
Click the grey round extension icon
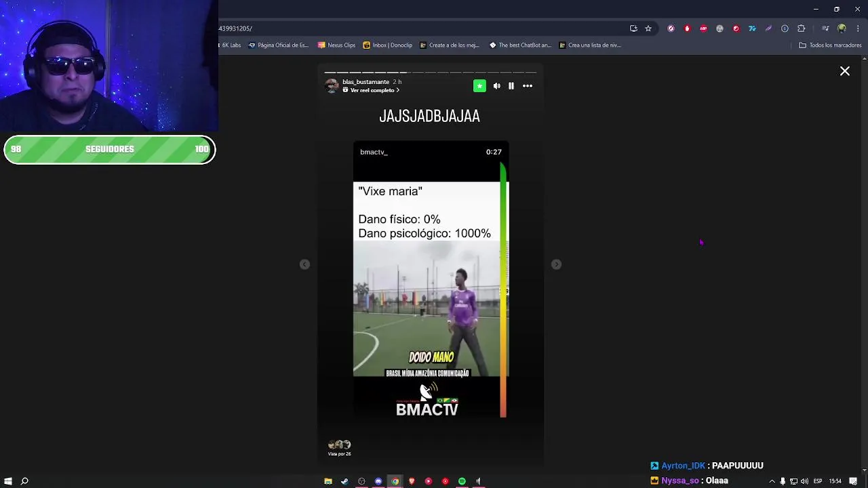tap(719, 28)
